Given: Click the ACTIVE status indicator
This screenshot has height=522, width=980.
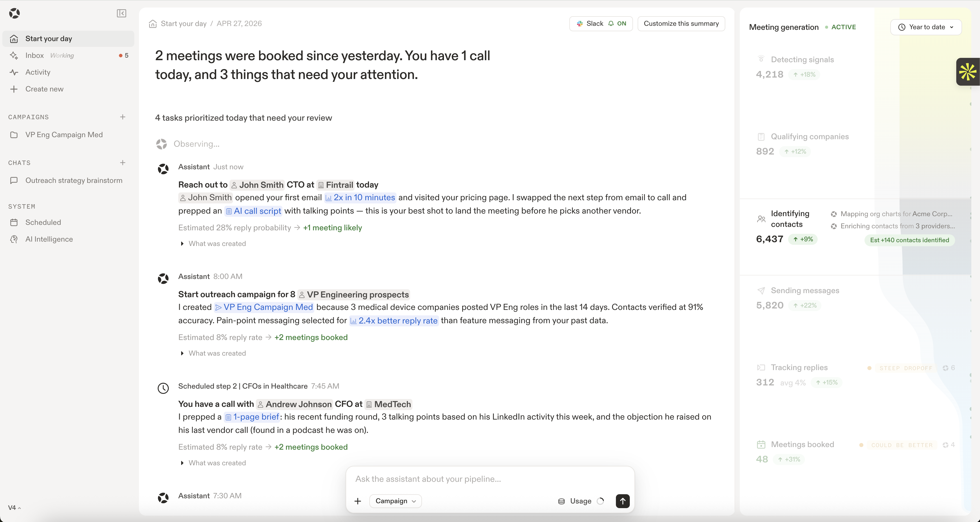Looking at the screenshot, I should 841,27.
